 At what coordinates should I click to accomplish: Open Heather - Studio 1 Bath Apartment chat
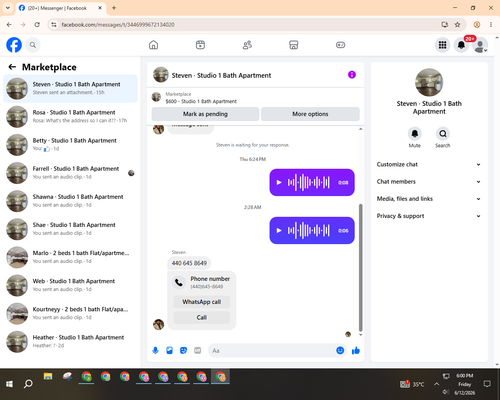(x=70, y=342)
